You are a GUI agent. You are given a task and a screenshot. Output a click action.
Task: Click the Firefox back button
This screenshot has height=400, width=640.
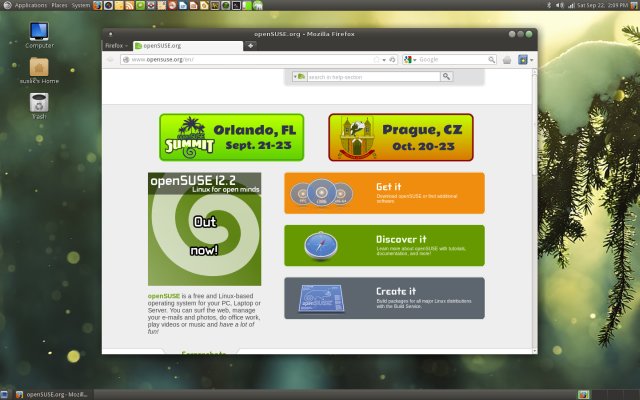[110, 60]
